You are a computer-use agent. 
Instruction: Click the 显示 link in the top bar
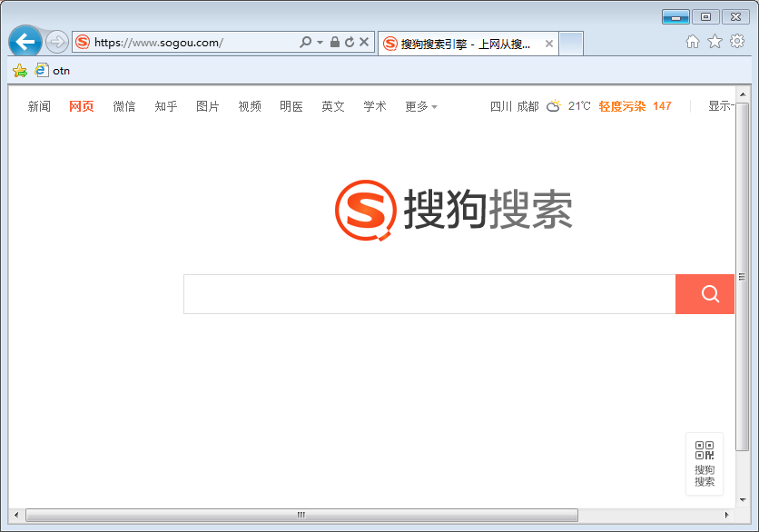pyautogui.click(x=721, y=106)
